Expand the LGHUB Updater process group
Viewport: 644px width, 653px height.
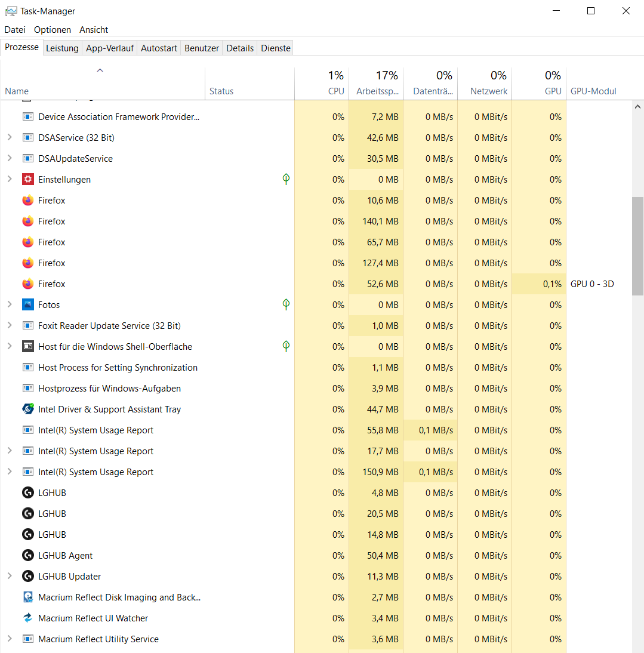(10, 577)
